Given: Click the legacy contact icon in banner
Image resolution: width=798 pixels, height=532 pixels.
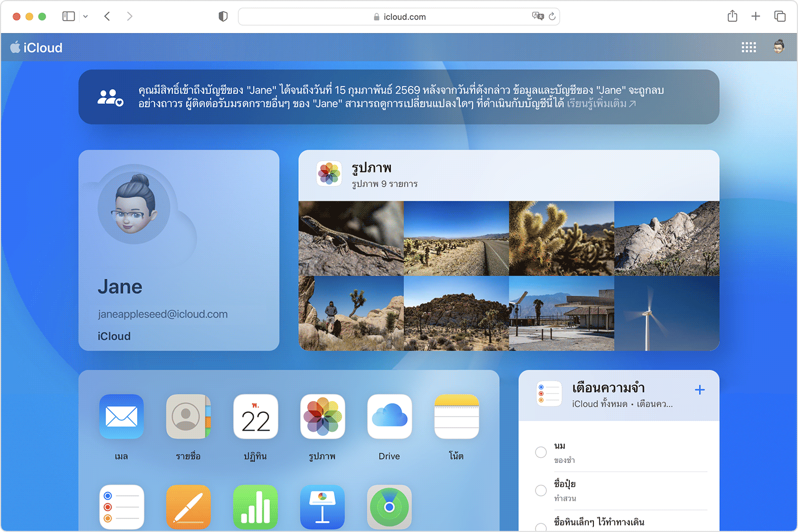Looking at the screenshot, I should 110,97.
